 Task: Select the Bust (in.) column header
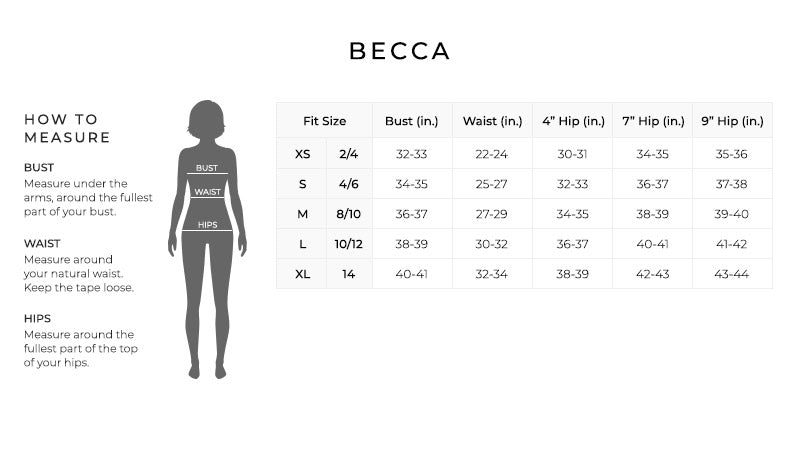[412, 121]
